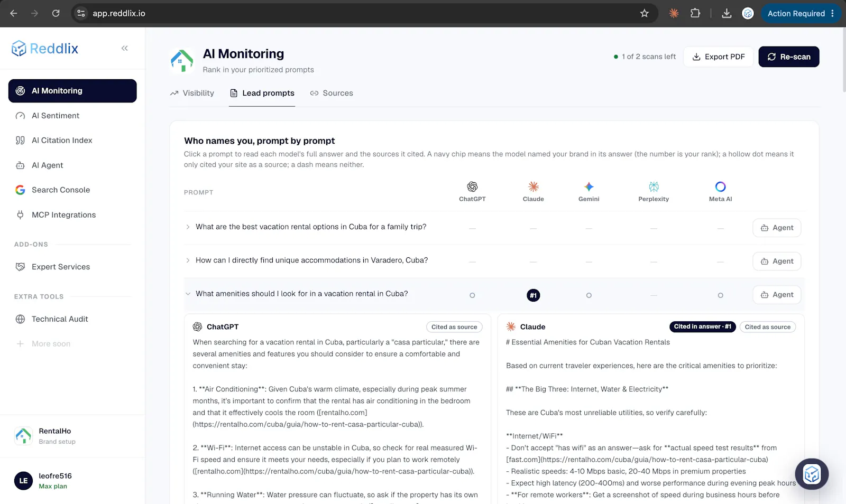
Task: Select the Lead prompts tab
Action: coord(262,93)
